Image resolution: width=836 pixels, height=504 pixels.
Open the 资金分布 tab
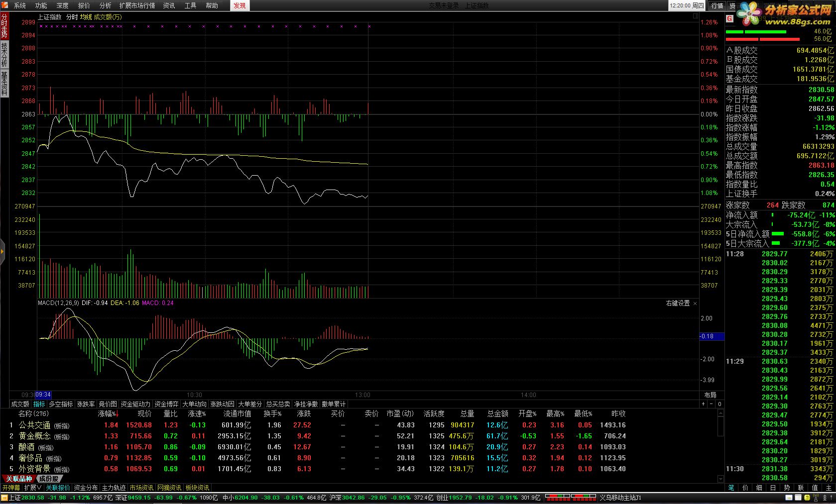click(86, 488)
